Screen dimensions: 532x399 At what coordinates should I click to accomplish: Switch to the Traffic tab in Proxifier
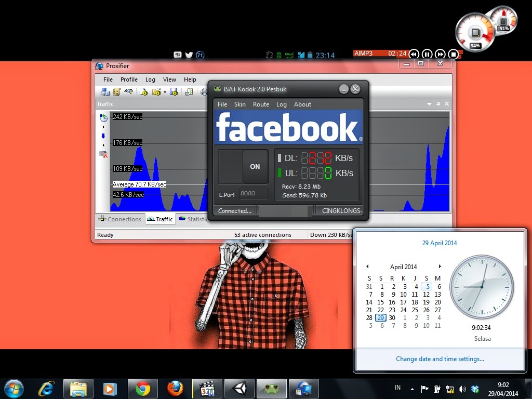coord(160,219)
